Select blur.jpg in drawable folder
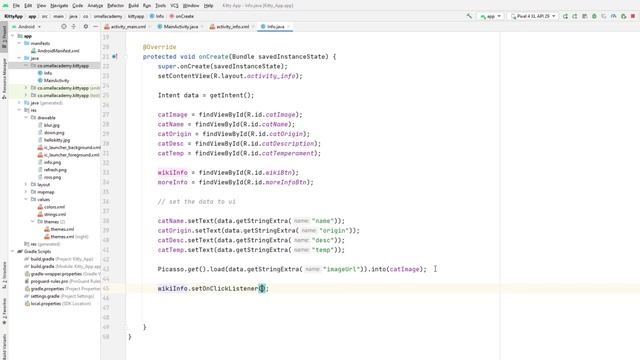 pos(49,125)
